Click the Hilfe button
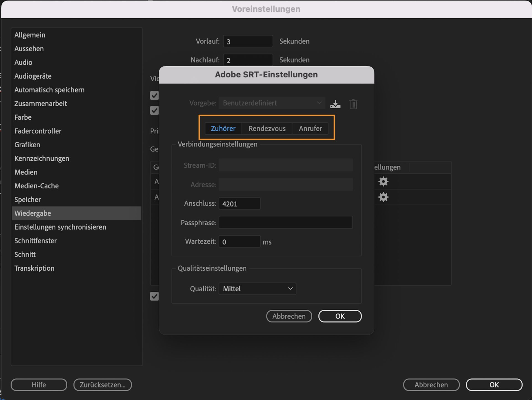 [39, 385]
